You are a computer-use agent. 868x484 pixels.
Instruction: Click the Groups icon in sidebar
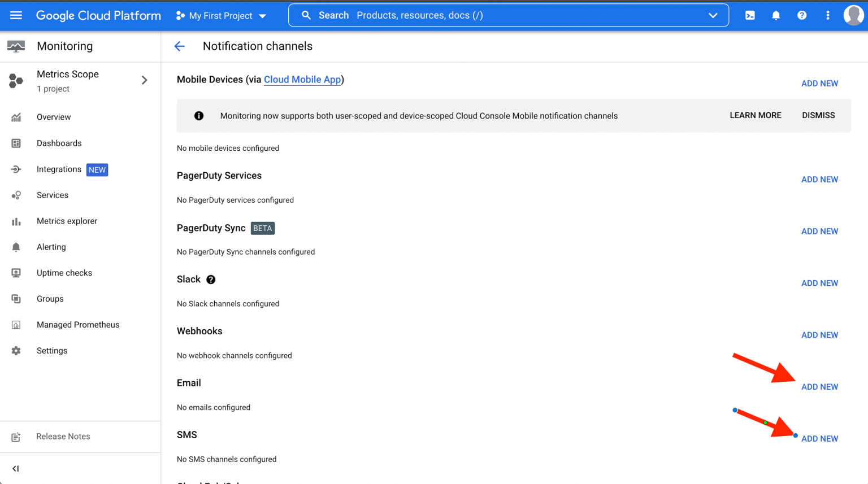[16, 299]
